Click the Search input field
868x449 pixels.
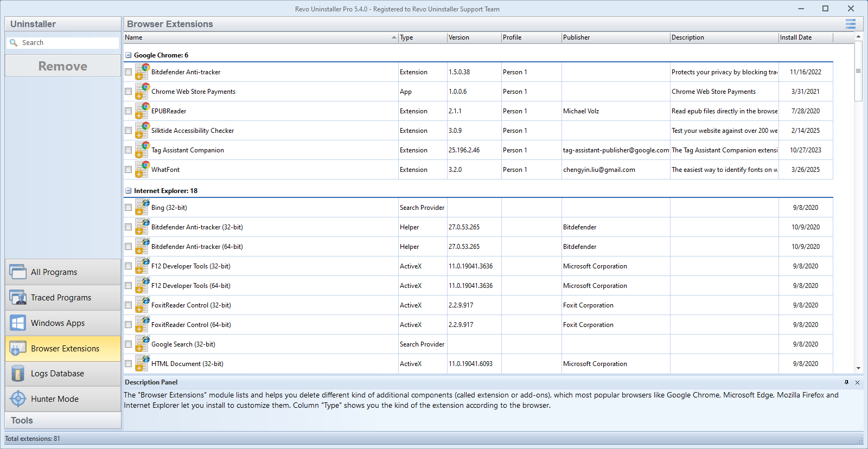68,43
